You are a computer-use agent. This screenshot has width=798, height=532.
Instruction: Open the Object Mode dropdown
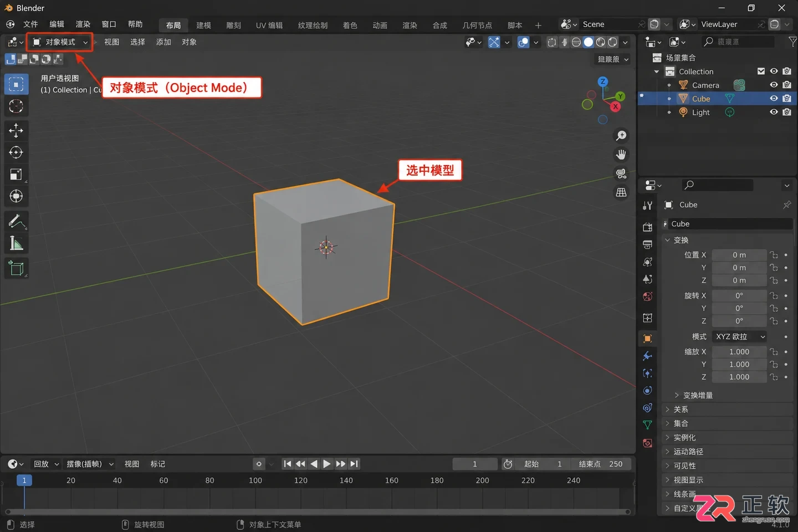pos(60,42)
